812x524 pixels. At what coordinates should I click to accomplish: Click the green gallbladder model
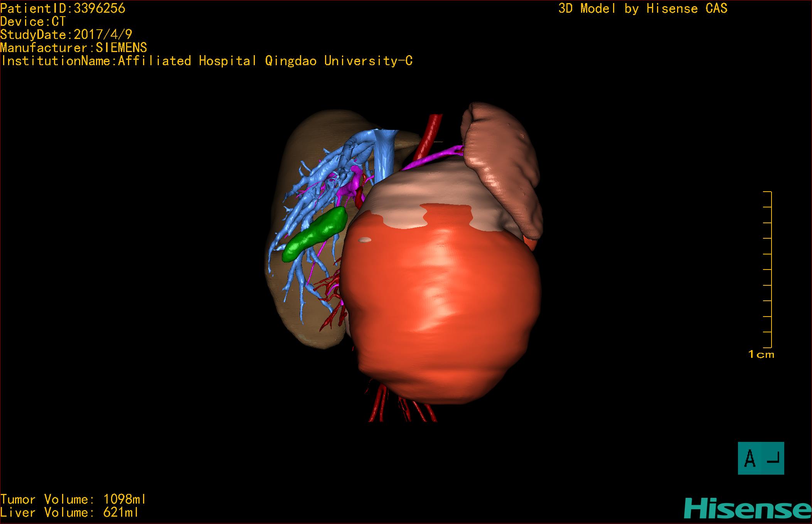coord(315,234)
